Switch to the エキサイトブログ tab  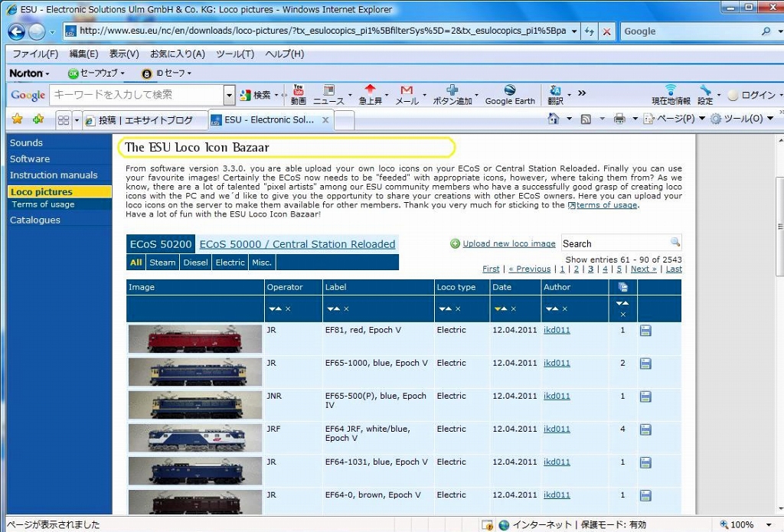(145, 120)
